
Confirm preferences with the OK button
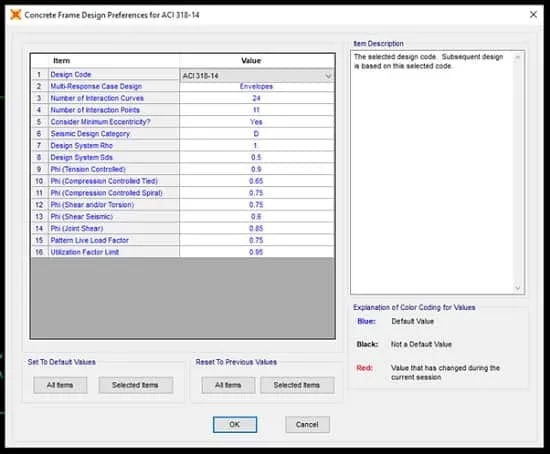(235, 425)
